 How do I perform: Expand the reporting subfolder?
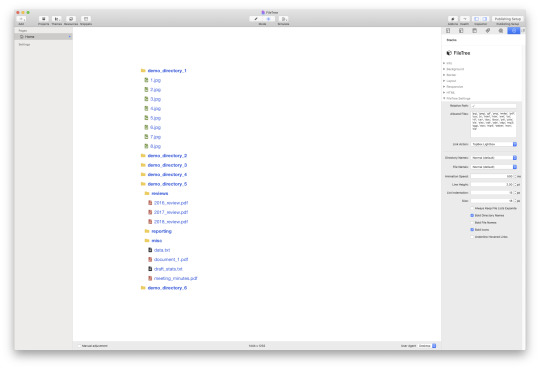(x=162, y=232)
